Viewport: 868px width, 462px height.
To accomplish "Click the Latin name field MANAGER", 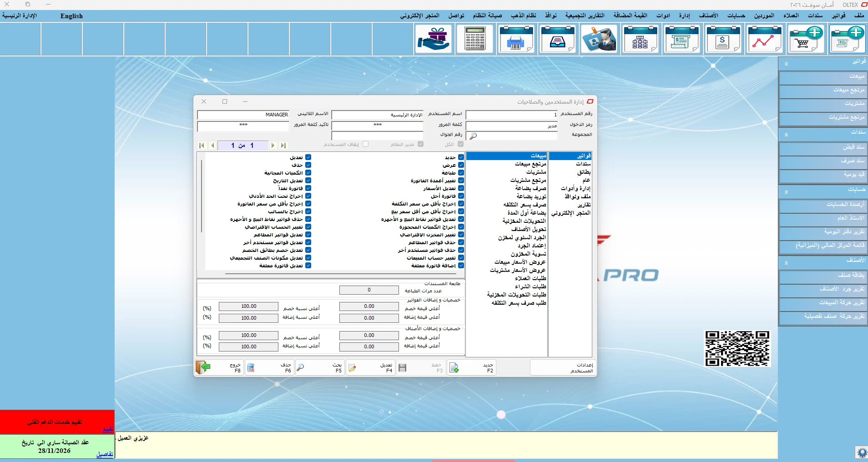I will coord(243,115).
